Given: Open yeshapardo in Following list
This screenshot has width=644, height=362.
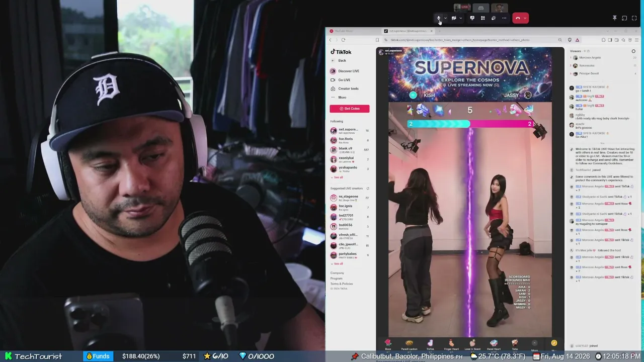Looking at the screenshot, I should 350,169.
